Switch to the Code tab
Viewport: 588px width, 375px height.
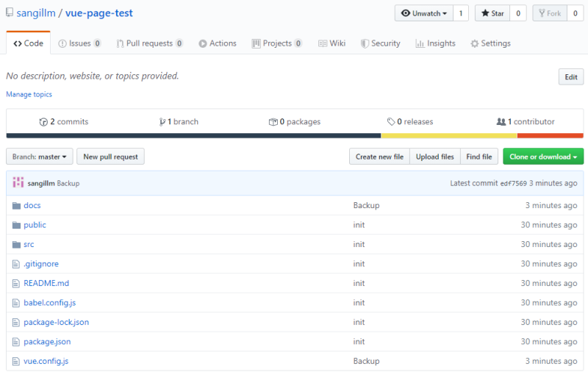29,43
